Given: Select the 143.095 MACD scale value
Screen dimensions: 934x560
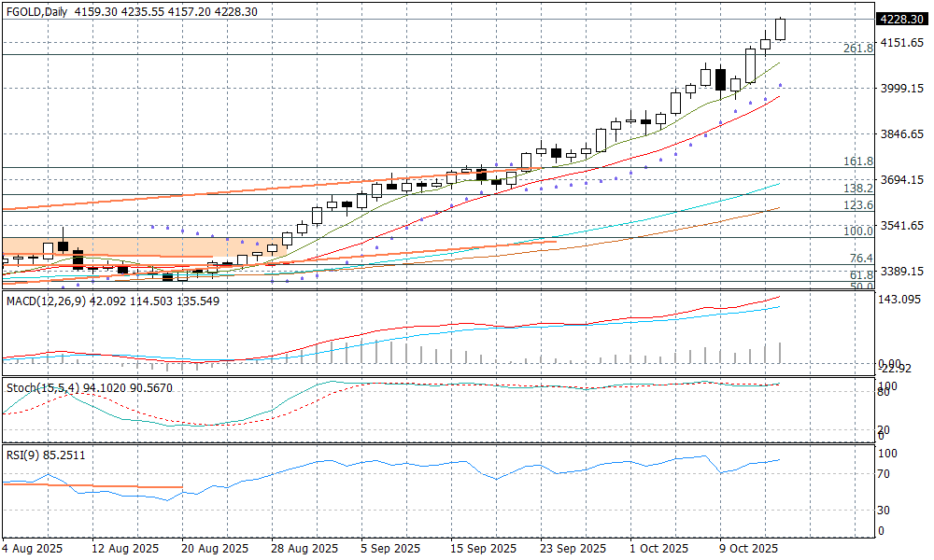Looking at the screenshot, I should (901, 299).
